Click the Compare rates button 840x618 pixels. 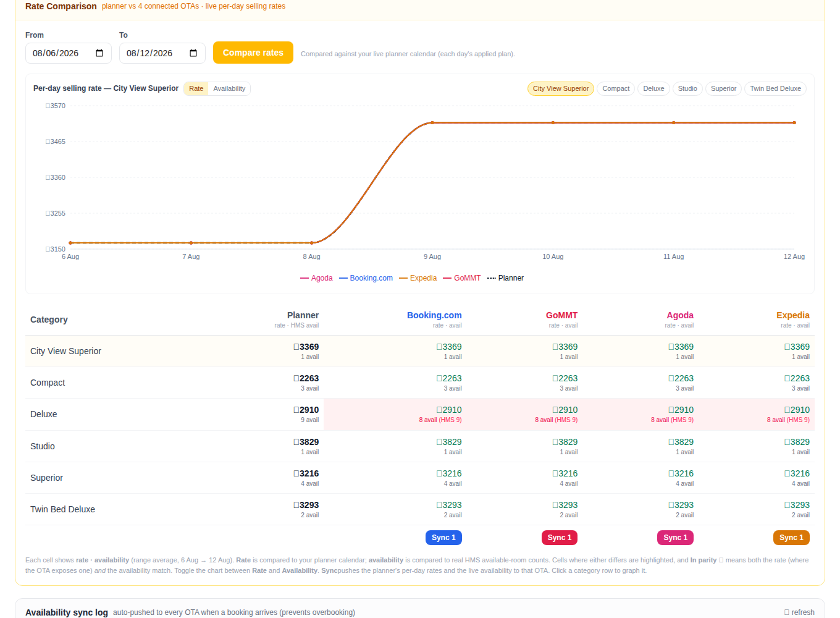coord(253,53)
